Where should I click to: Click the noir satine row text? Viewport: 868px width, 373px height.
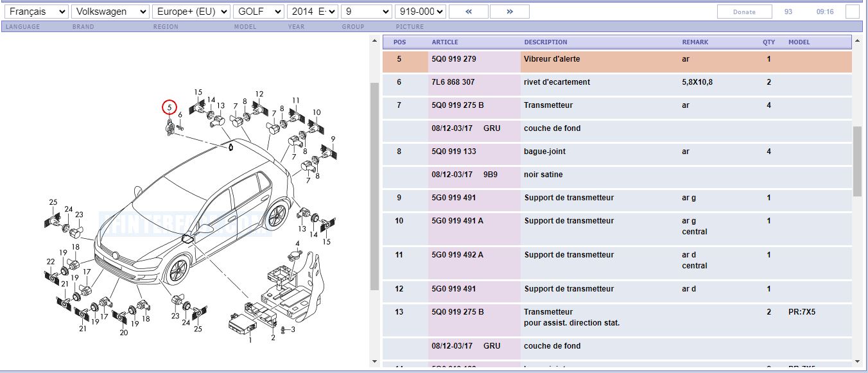pyautogui.click(x=543, y=175)
